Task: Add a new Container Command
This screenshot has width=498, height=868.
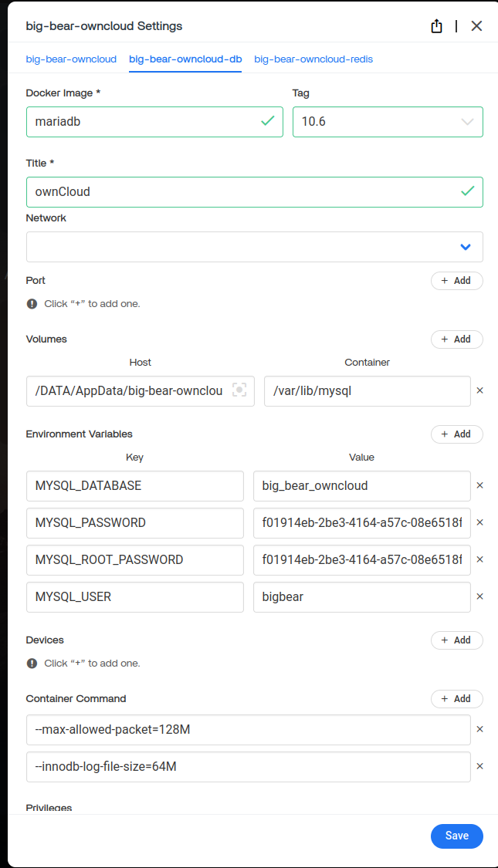Action: click(x=456, y=699)
